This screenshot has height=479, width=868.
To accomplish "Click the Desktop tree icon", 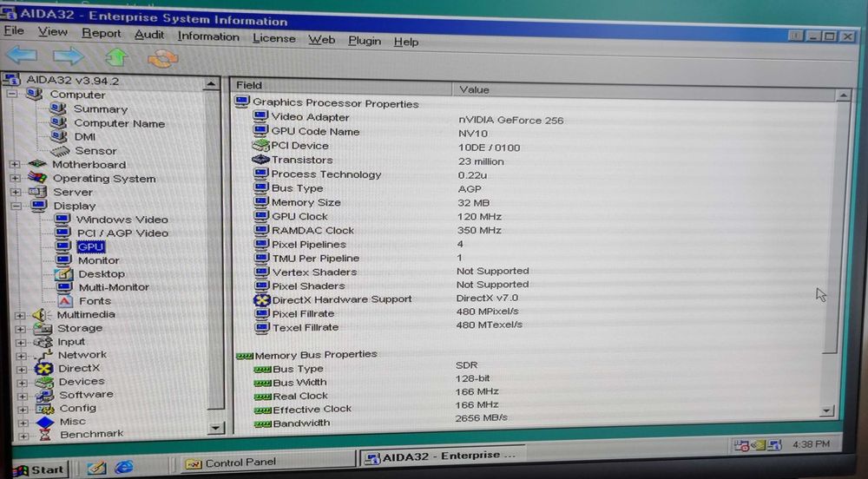I will [63, 273].
